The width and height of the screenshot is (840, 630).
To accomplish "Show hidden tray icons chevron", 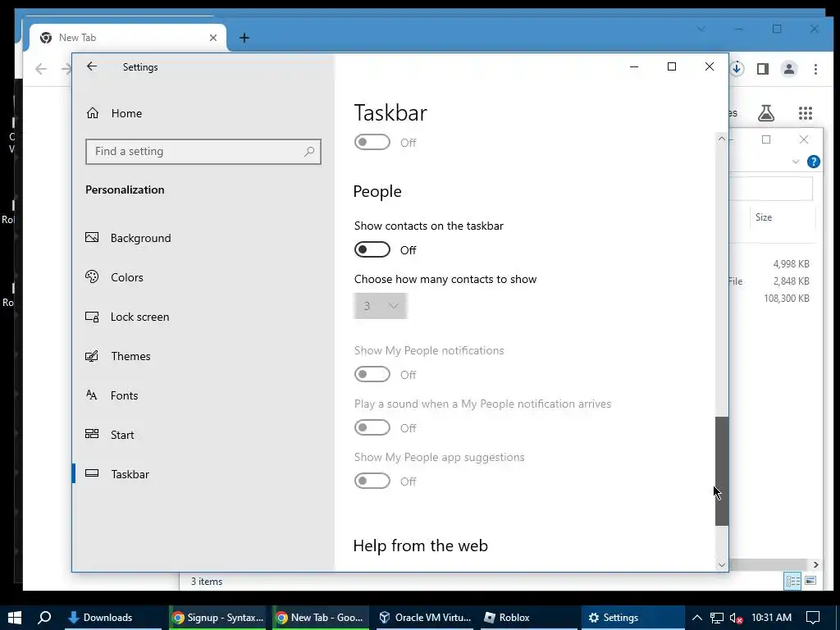I will (x=697, y=618).
